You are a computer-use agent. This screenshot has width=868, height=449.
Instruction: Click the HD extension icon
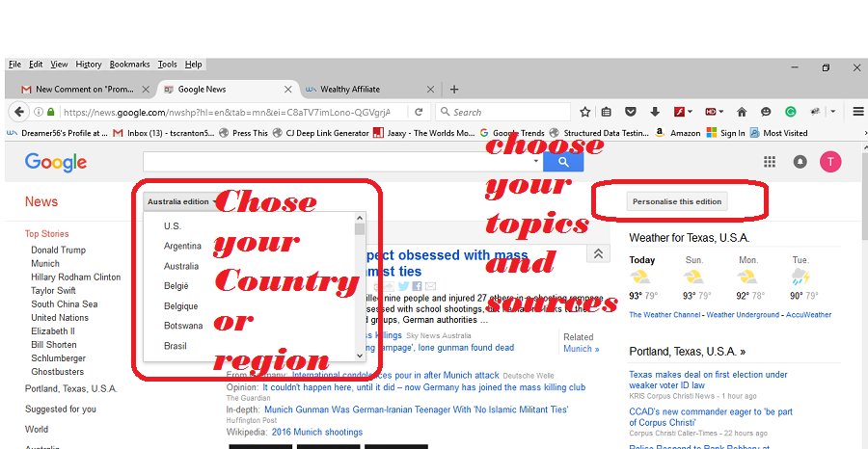pos(711,112)
